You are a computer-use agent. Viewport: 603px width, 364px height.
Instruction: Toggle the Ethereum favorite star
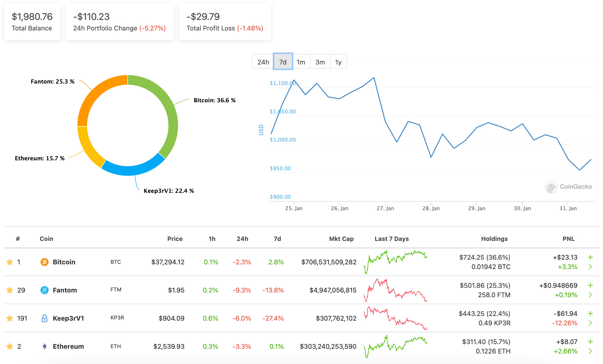pos(10,346)
